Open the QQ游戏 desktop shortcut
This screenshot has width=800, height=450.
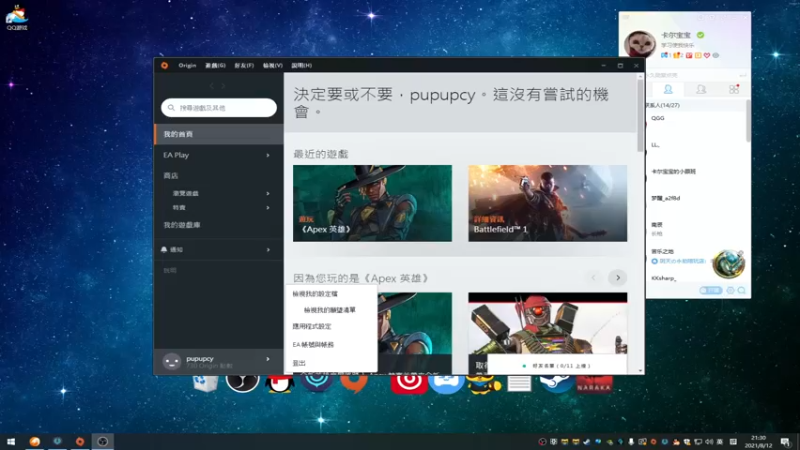(16, 17)
